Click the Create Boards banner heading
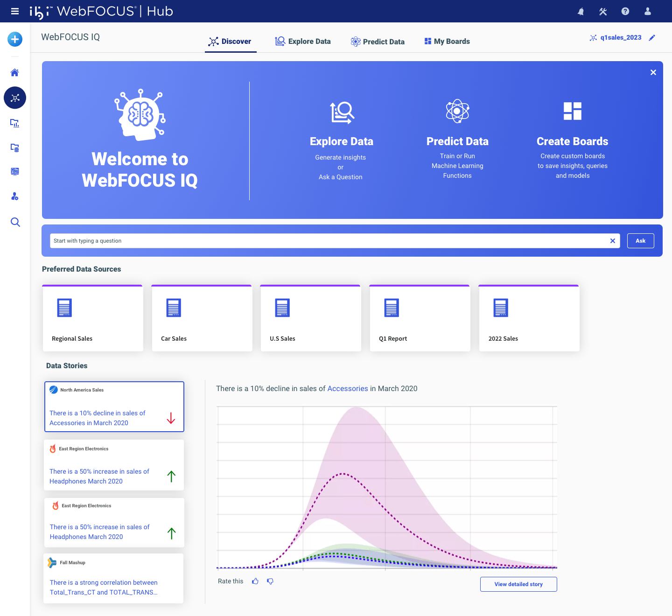 (x=573, y=141)
